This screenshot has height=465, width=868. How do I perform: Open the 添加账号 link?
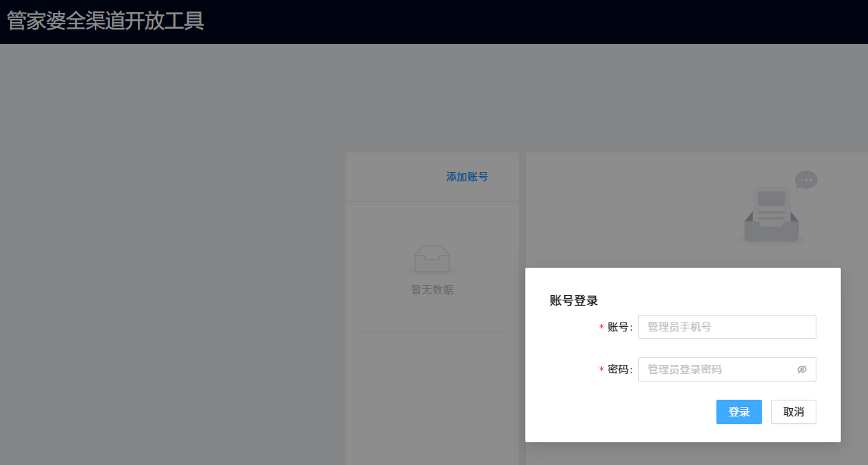coord(467,177)
